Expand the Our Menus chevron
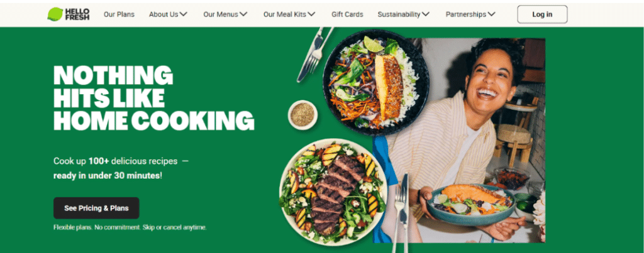The image size is (644, 253). (x=243, y=14)
